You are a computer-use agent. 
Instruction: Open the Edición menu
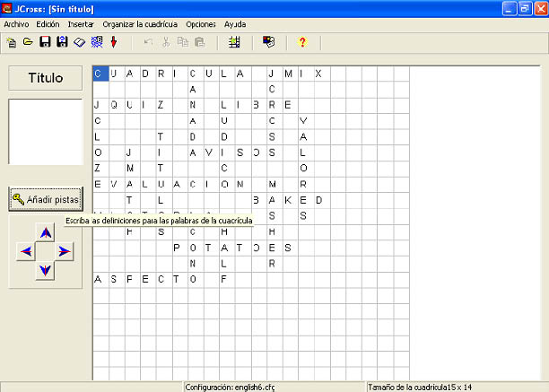tap(48, 24)
